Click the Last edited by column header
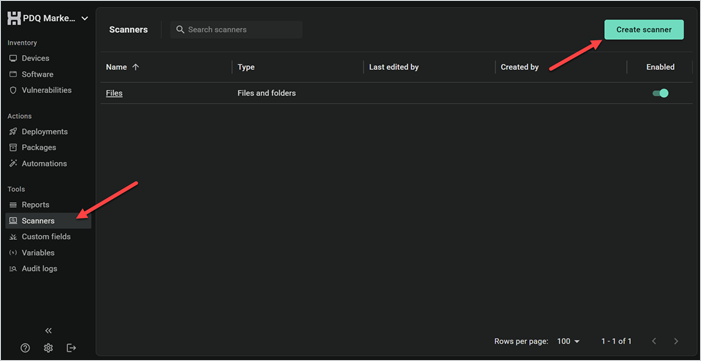The height and width of the screenshot is (361, 701). 394,67
